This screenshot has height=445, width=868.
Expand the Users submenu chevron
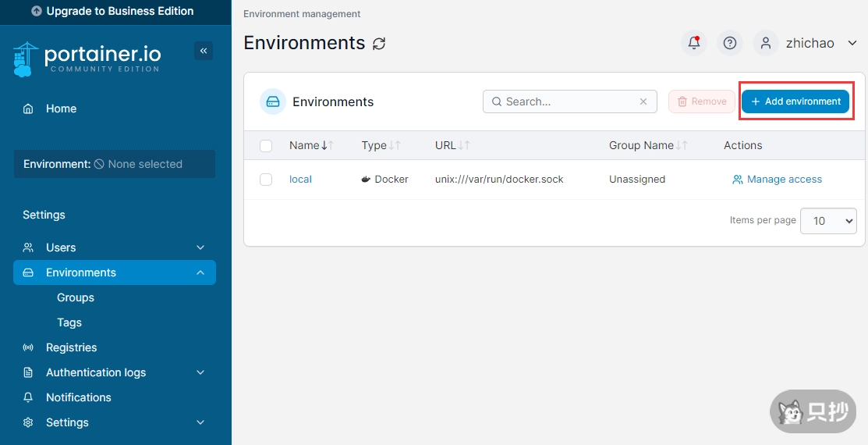[x=200, y=247]
